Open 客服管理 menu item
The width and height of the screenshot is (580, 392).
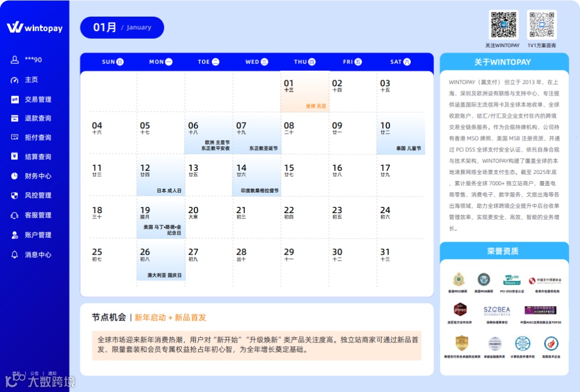[x=38, y=215]
